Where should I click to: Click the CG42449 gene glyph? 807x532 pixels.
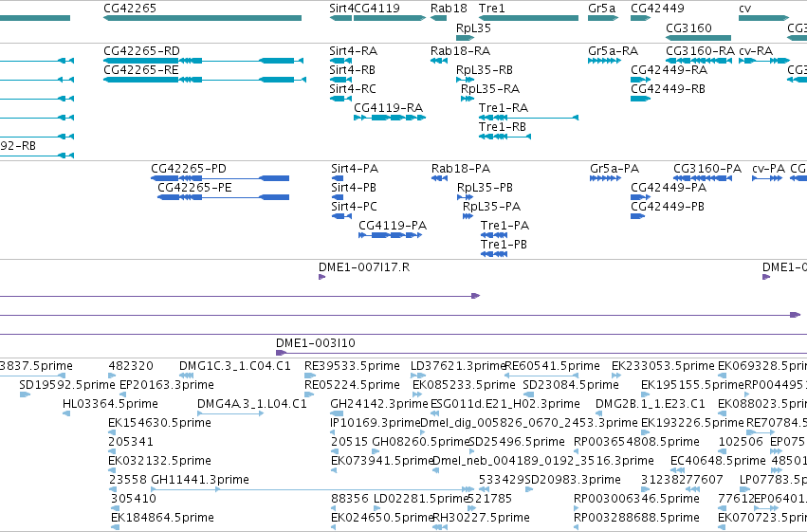(641, 18)
